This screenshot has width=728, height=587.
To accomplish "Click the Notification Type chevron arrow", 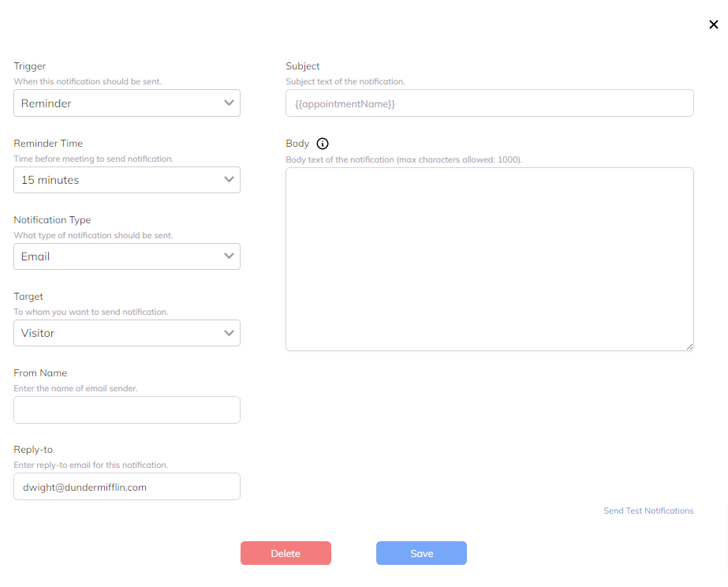I will 229,256.
